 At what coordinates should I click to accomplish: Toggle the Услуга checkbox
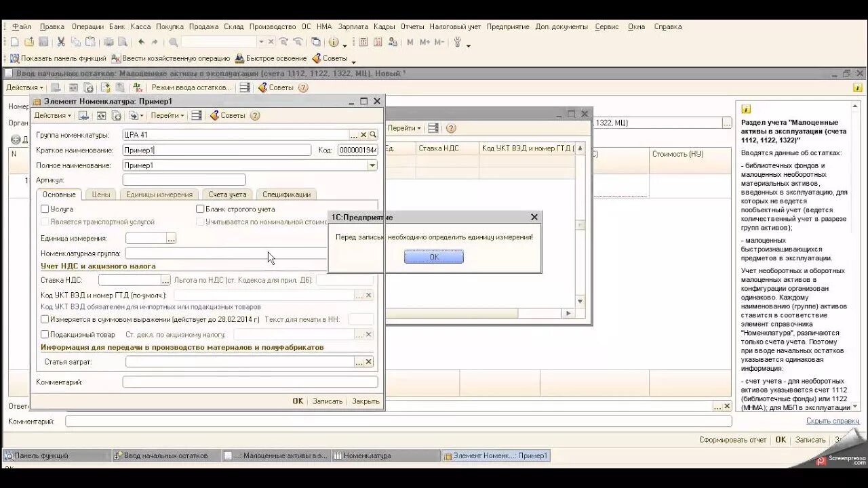point(45,209)
